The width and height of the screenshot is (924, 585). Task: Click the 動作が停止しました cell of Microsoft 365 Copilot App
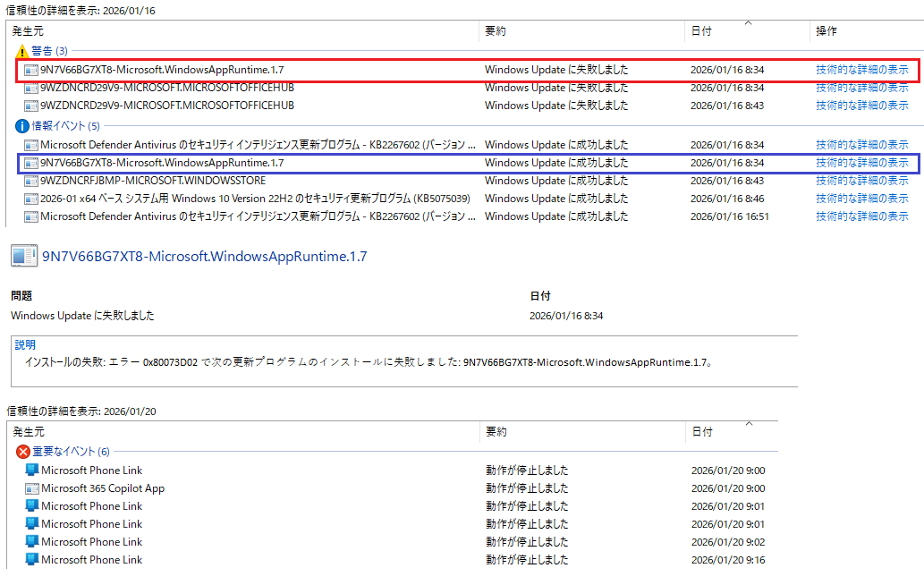click(x=527, y=488)
